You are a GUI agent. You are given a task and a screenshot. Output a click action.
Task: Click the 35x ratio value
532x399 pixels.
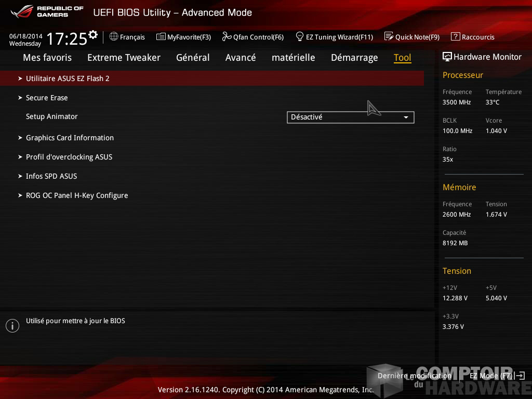click(x=448, y=159)
